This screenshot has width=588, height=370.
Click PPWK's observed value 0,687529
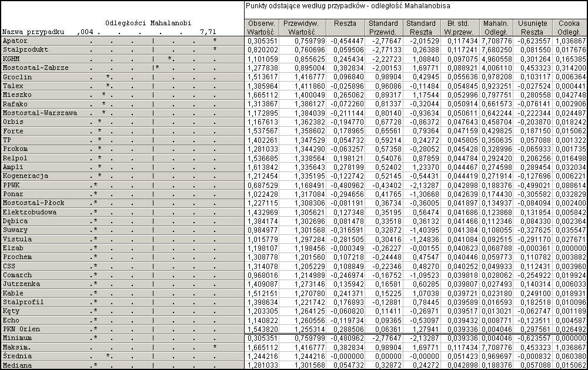click(x=262, y=185)
